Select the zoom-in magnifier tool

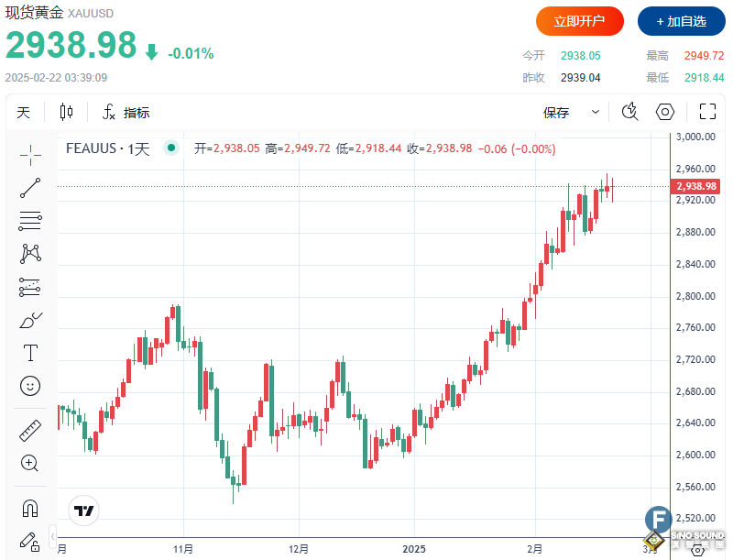pos(30,464)
